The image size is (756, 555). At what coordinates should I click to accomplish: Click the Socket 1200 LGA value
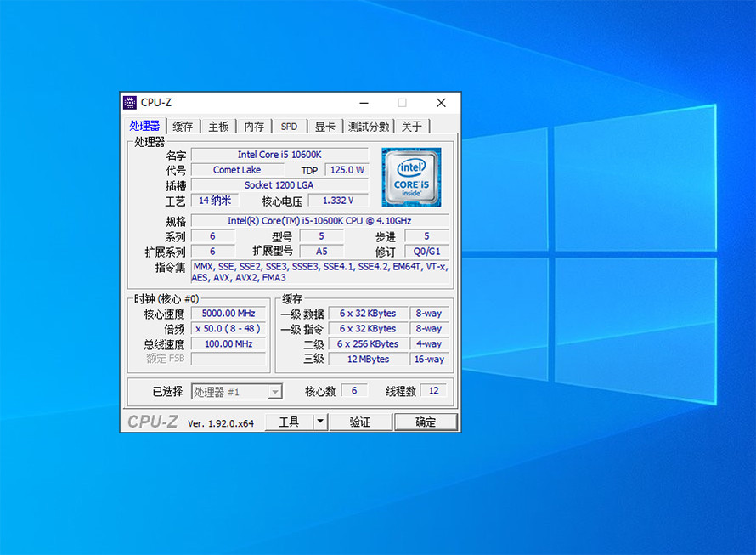coord(279,185)
